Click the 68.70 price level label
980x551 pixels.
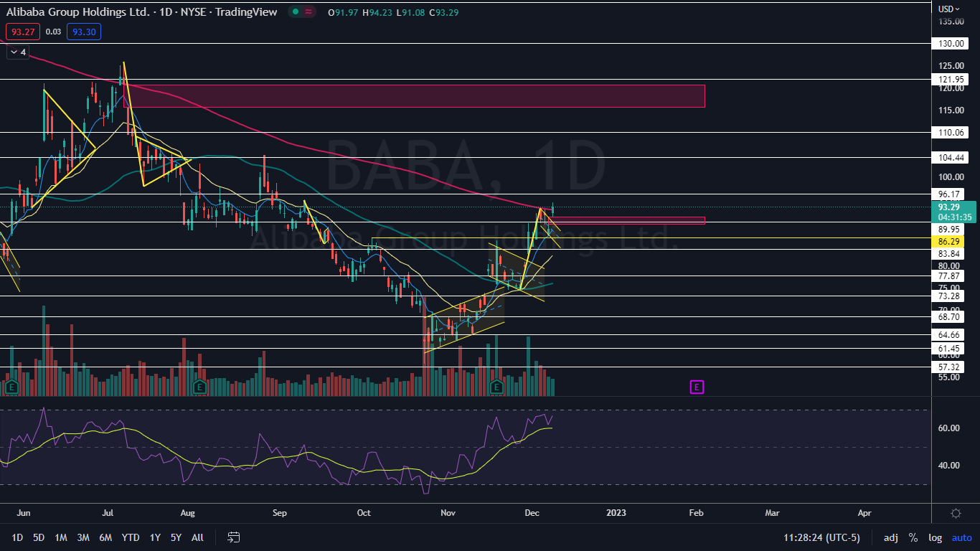click(951, 316)
